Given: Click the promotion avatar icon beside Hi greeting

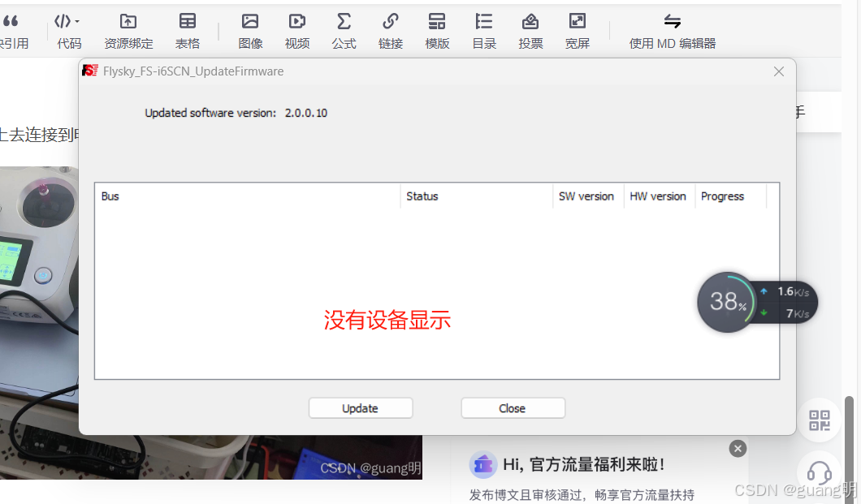Looking at the screenshot, I should click(482, 465).
